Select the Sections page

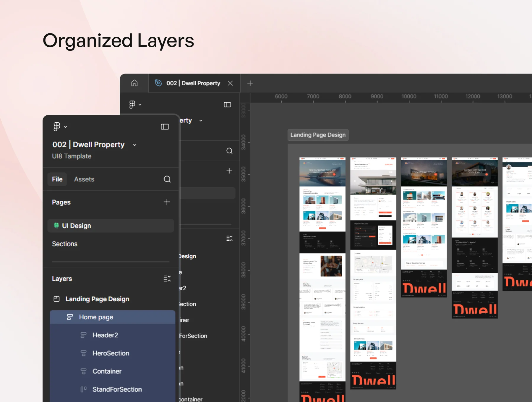click(65, 244)
